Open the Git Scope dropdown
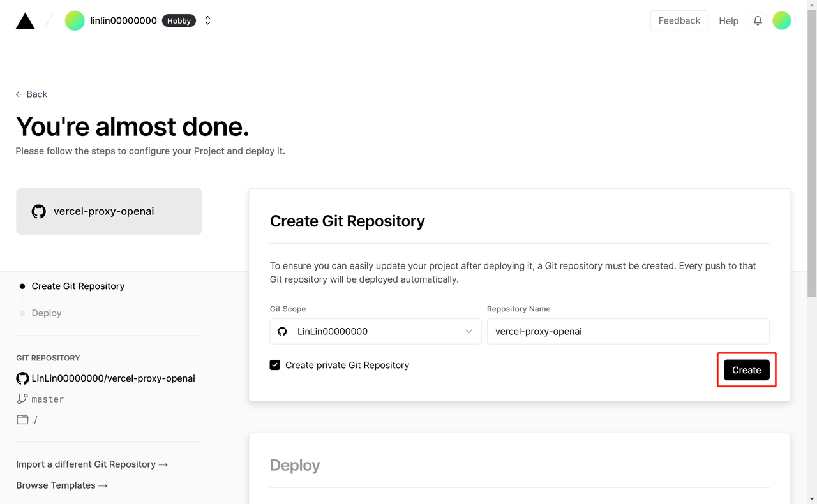Image resolution: width=817 pixels, height=504 pixels. click(x=375, y=331)
